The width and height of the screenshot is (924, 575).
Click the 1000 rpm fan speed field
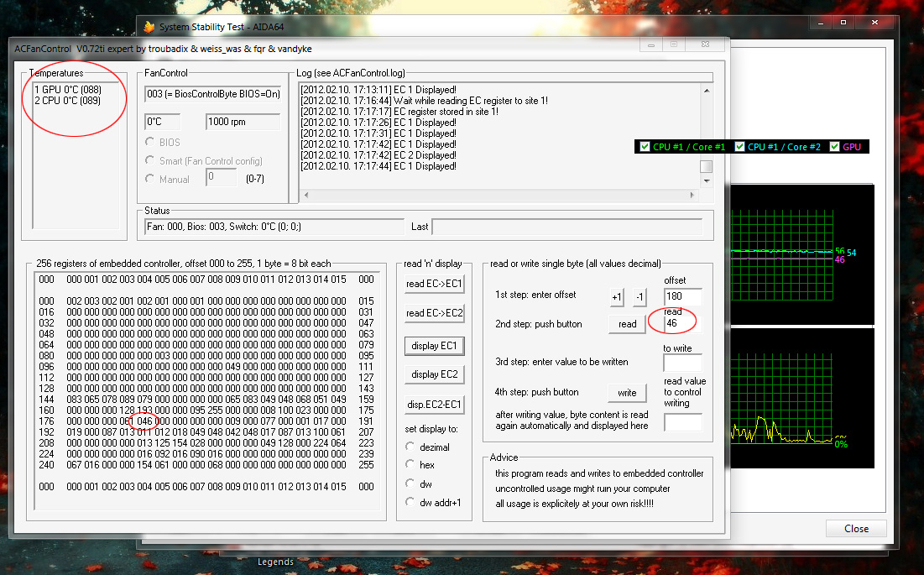pyautogui.click(x=243, y=122)
